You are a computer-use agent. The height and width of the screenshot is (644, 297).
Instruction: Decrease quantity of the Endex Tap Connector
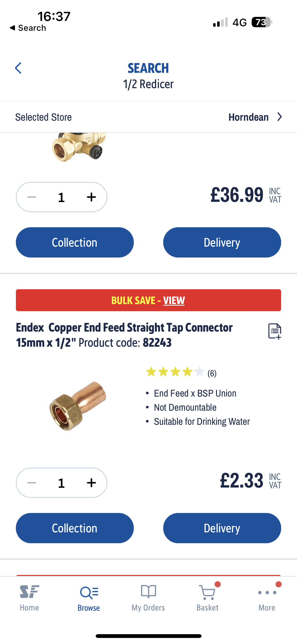32,483
